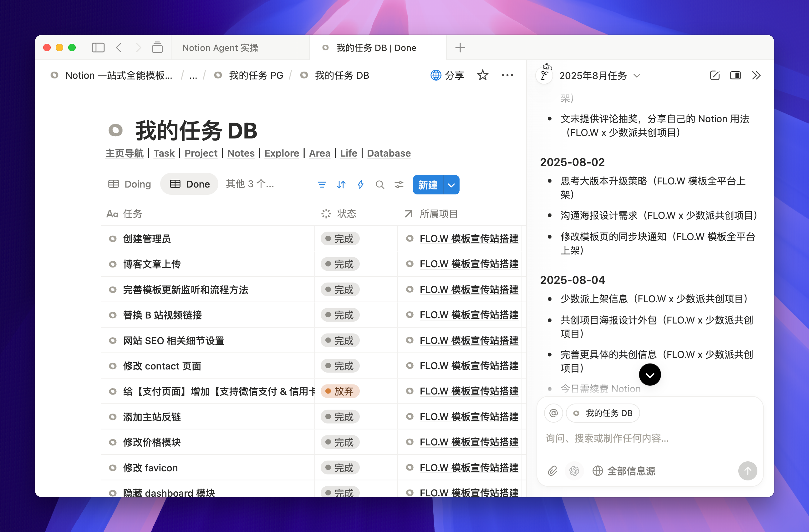Open Notion 一站式全能模板 breadcrumb
The image size is (809, 532).
[111, 75]
